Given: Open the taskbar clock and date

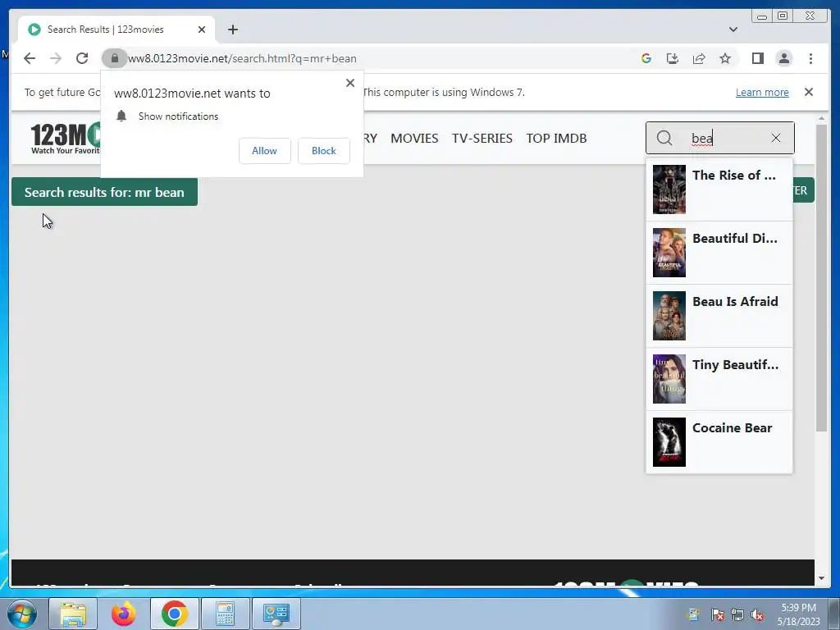Looking at the screenshot, I should [x=799, y=614].
